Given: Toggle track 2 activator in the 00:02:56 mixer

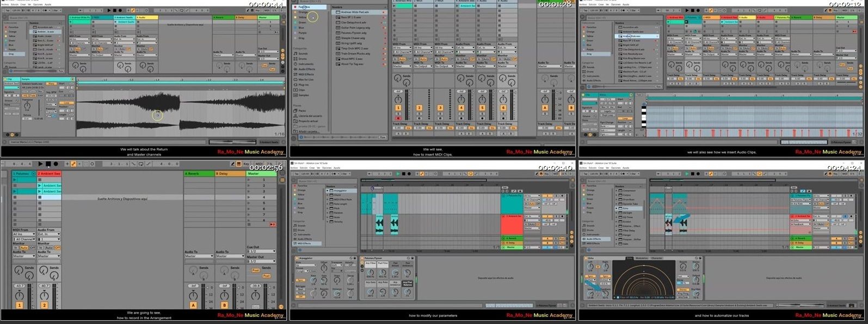Looking at the screenshot, I should click(x=44, y=306).
